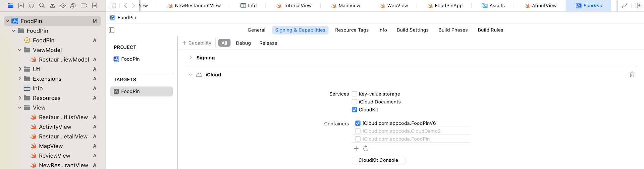Enable iCloud Documents service
Screen dimensions: 644x169
pos(354,102)
